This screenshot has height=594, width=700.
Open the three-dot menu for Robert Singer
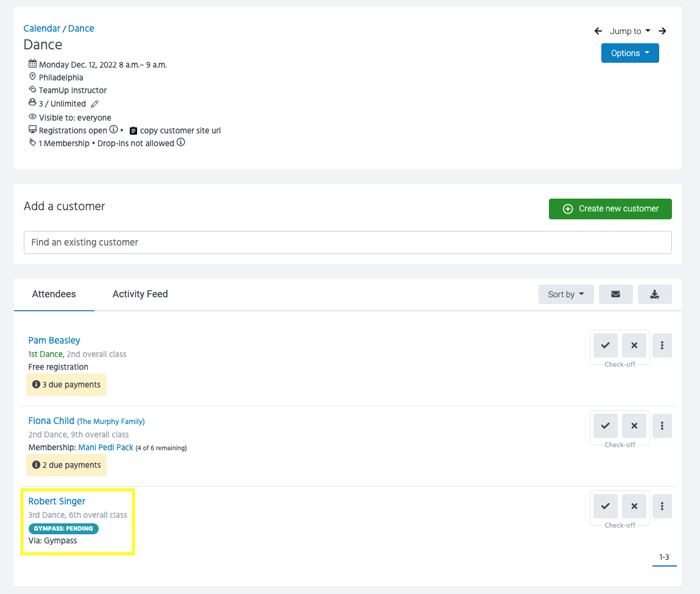click(662, 506)
